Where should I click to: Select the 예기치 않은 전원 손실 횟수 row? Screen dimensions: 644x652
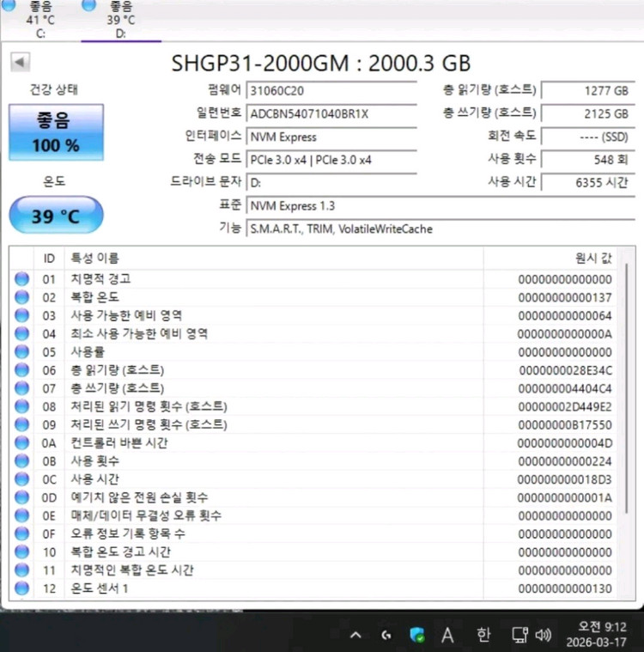point(313,497)
